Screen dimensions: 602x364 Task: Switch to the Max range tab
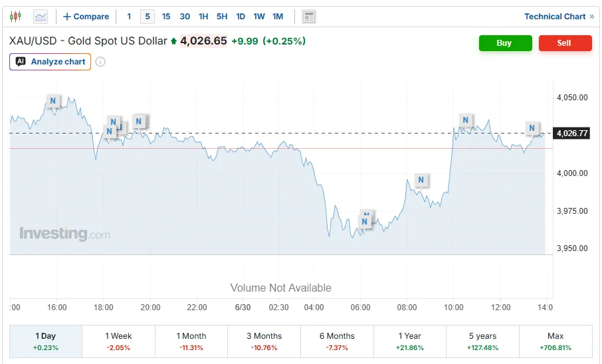pos(555,341)
